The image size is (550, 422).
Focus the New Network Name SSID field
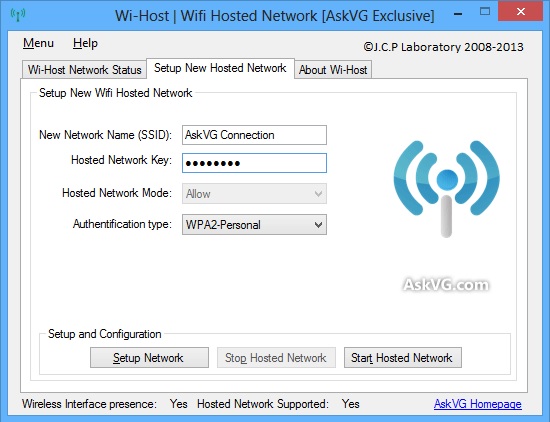[254, 135]
